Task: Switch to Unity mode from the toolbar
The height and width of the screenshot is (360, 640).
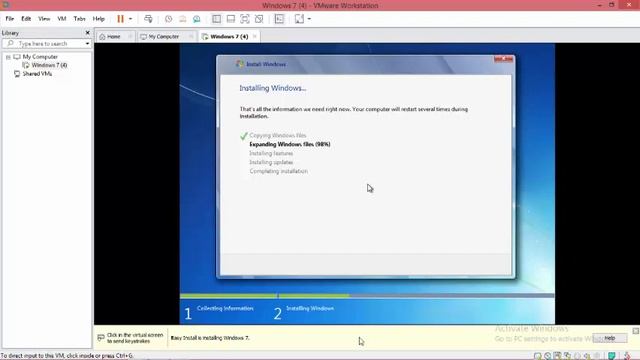Action: [x=259, y=19]
